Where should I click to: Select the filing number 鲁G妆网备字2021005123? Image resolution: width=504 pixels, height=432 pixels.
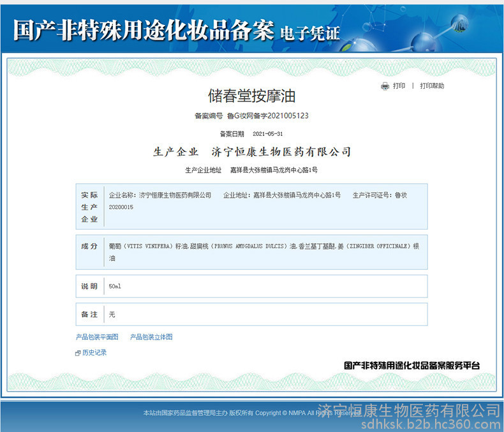point(268,115)
